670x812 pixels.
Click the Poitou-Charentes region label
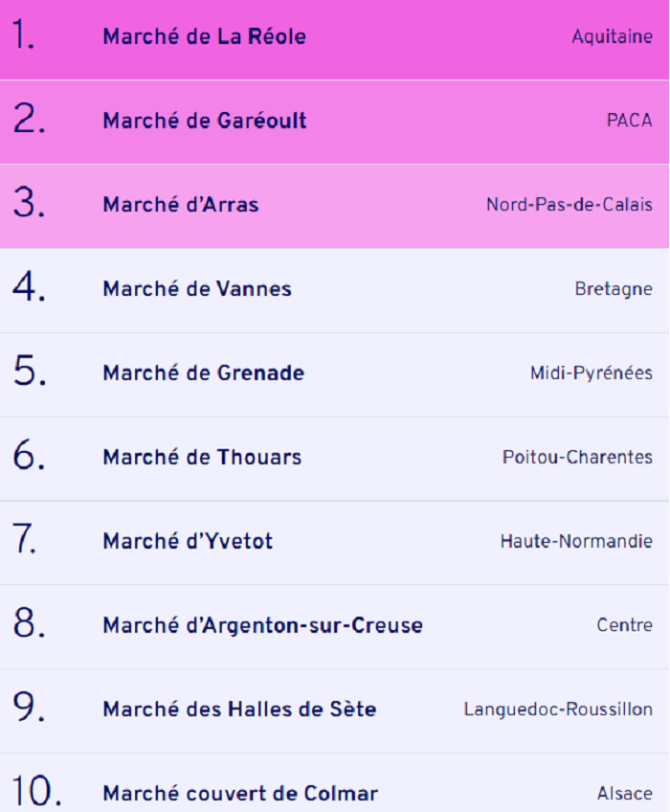[577, 457]
